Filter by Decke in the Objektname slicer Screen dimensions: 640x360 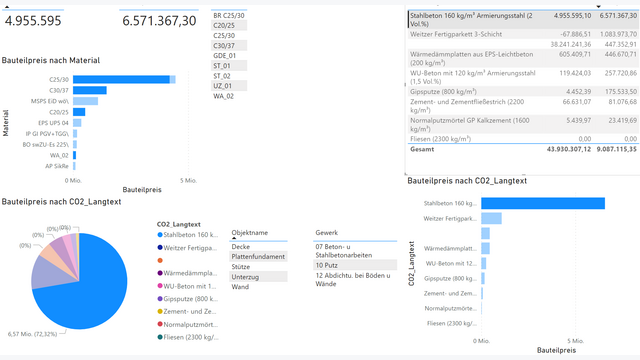(258, 247)
